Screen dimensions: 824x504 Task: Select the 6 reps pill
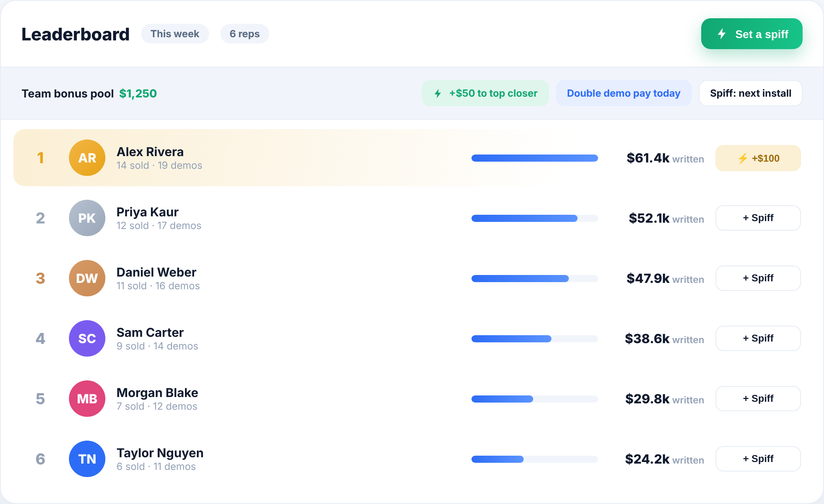(x=245, y=34)
